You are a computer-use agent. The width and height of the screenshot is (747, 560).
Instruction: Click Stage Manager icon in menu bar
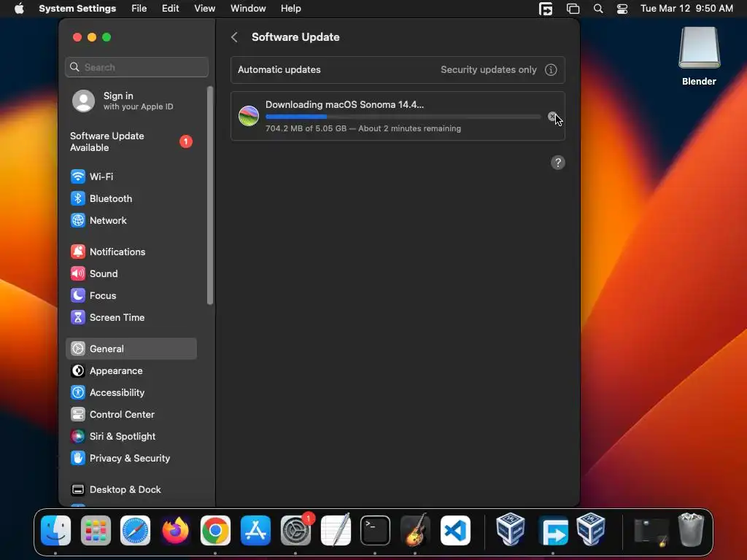(x=573, y=9)
